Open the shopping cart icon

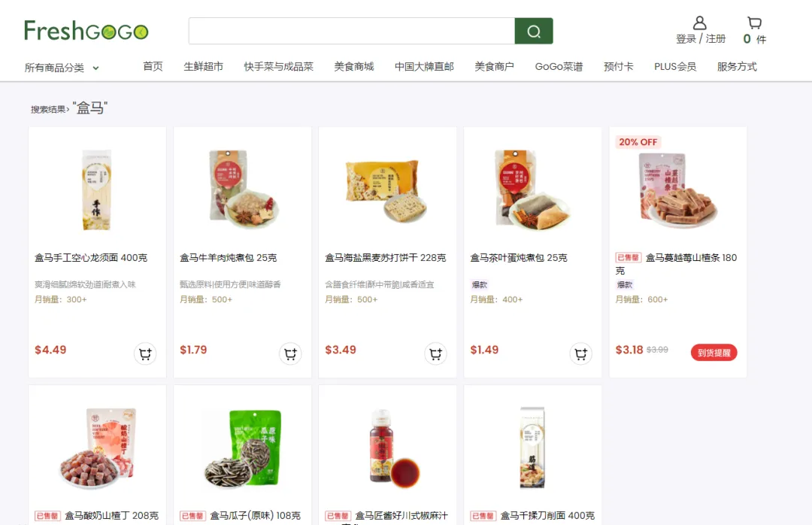point(755,23)
